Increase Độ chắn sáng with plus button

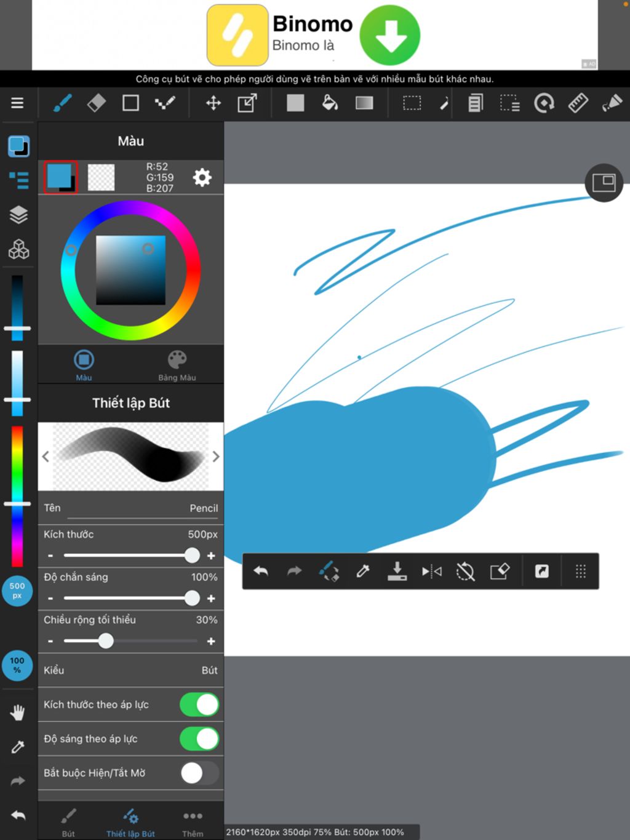[211, 598]
